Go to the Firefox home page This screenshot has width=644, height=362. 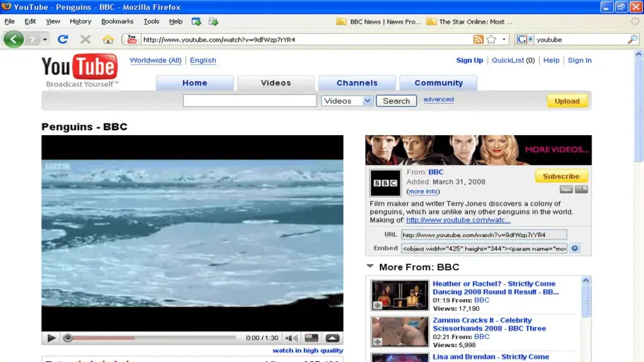click(108, 40)
